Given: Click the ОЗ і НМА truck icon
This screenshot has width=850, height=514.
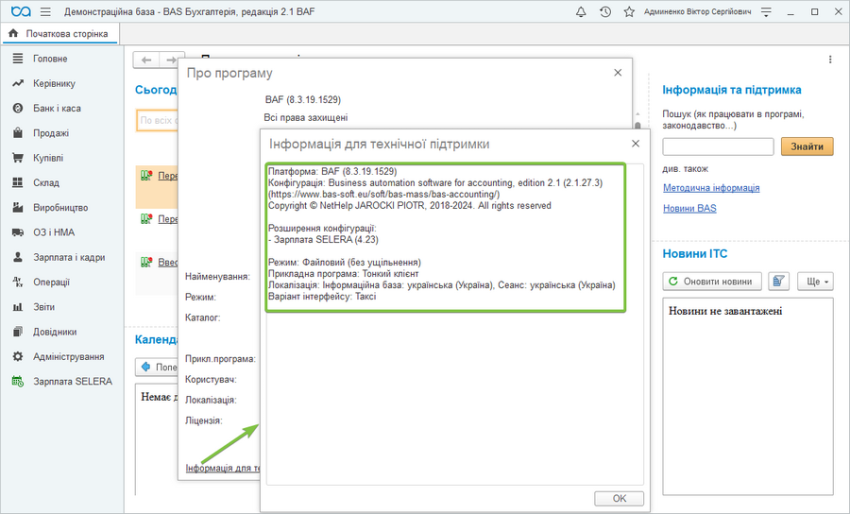Looking at the screenshot, I should [x=18, y=233].
